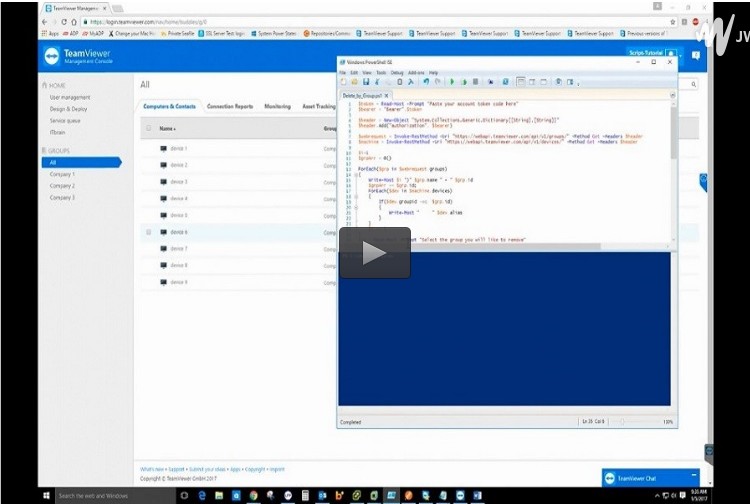This screenshot has height=504, width=750.
Task: Click device 4 row in list
Action: [238, 198]
